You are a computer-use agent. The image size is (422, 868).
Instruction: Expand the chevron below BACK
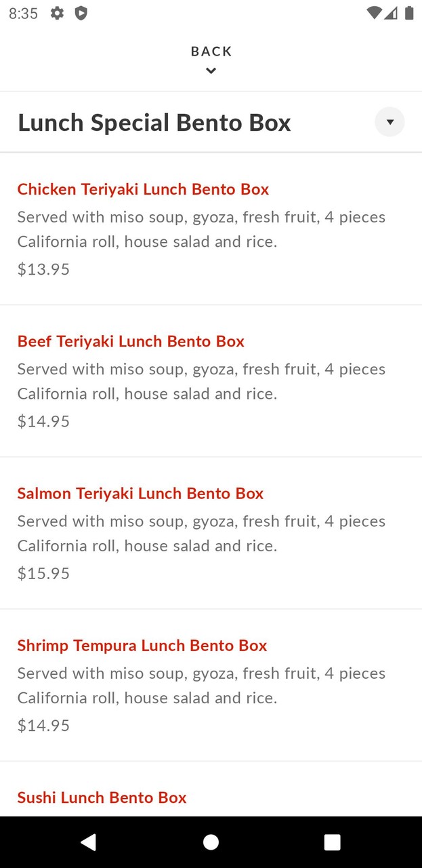pos(211,71)
